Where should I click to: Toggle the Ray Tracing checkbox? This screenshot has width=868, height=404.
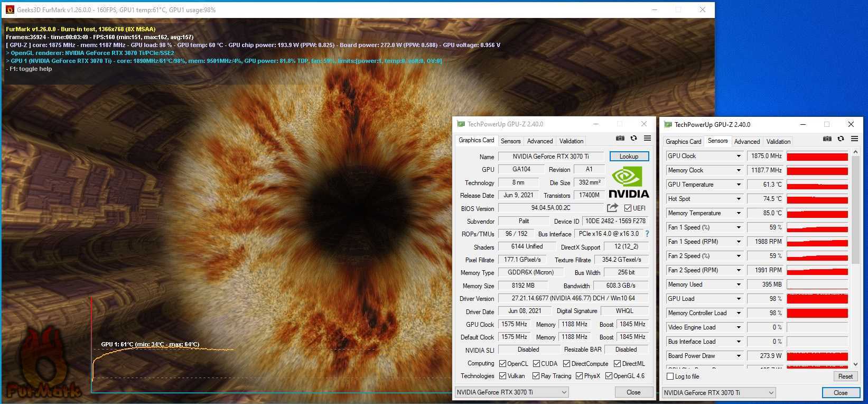click(536, 376)
